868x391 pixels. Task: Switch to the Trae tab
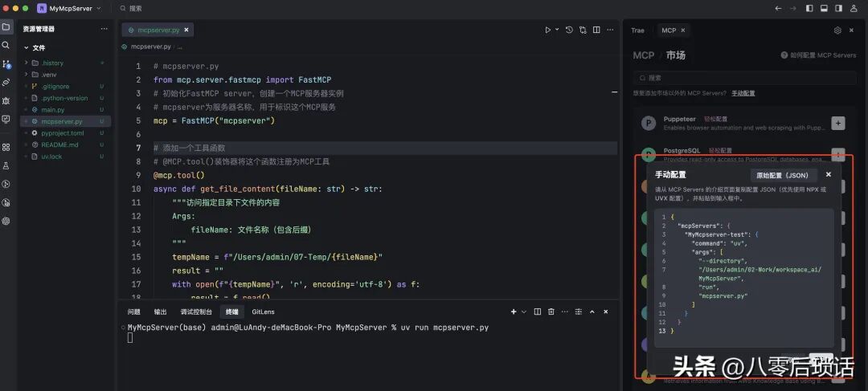pos(637,31)
